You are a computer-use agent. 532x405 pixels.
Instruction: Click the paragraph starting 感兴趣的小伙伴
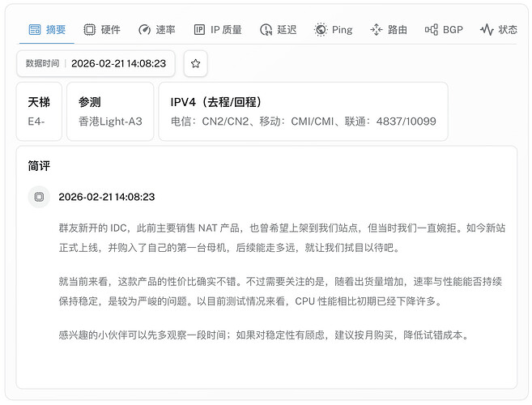point(264,335)
